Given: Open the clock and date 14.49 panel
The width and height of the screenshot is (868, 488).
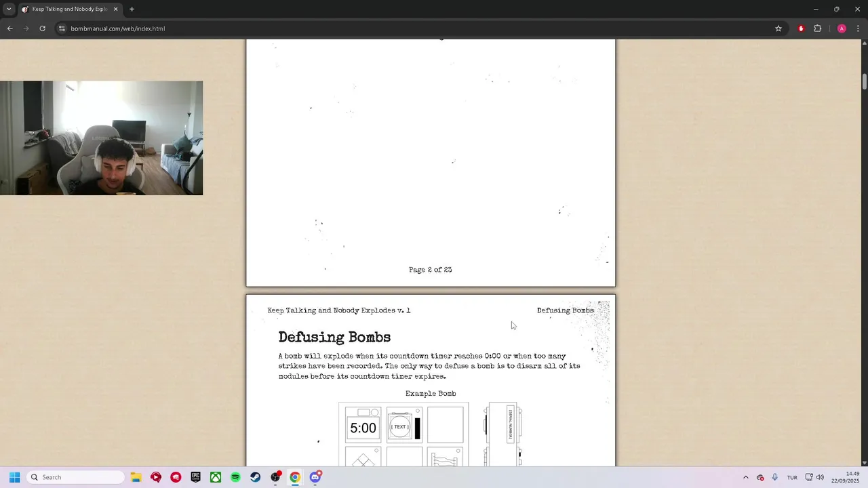Looking at the screenshot, I should pos(846,477).
